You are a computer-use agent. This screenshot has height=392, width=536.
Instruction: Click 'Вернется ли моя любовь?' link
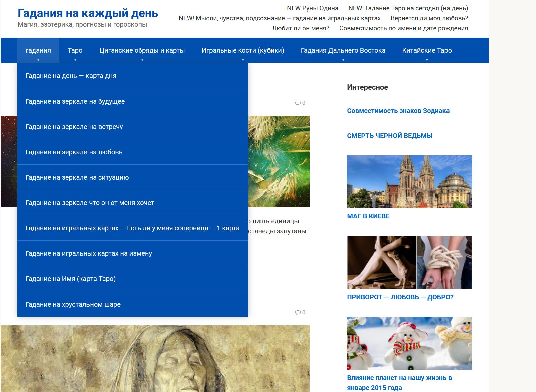click(429, 18)
